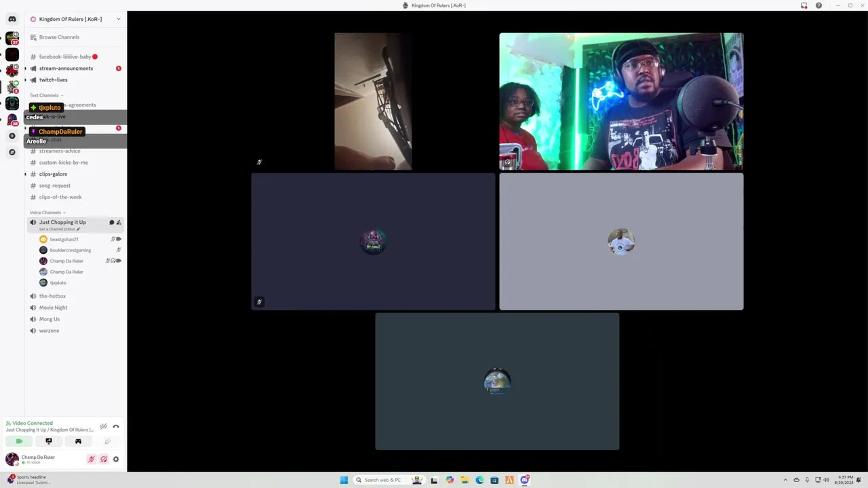
Task: Open File Explorer from the taskbar
Action: coord(465,480)
